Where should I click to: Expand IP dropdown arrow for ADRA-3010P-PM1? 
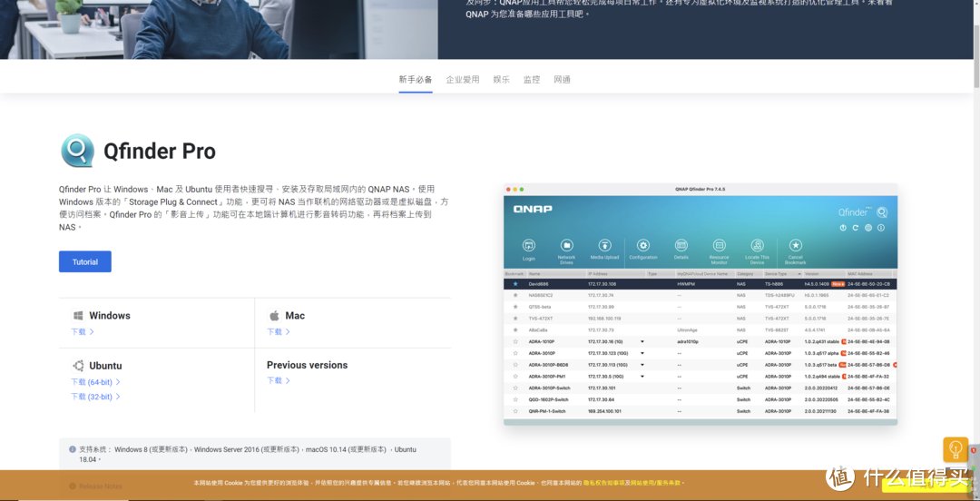click(x=642, y=376)
